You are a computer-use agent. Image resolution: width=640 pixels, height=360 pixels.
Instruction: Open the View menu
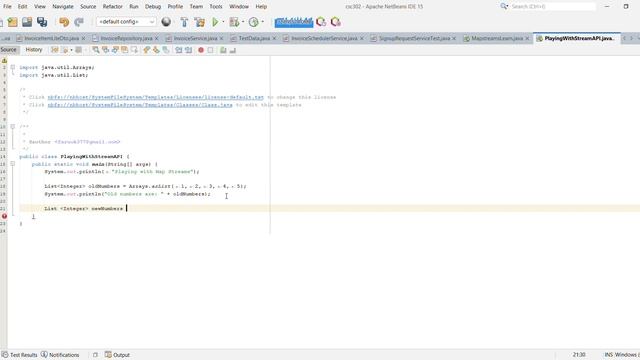coord(40,7)
